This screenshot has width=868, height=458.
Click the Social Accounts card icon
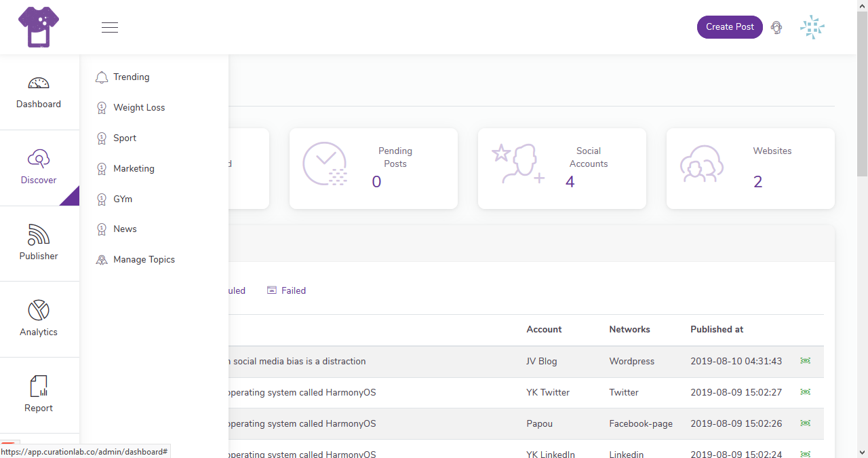pyautogui.click(x=517, y=164)
